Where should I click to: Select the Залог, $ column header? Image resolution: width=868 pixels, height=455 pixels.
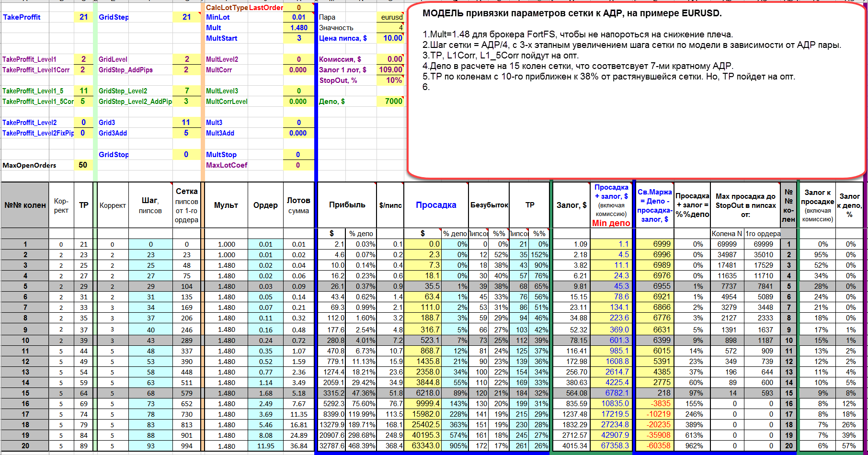(571, 205)
